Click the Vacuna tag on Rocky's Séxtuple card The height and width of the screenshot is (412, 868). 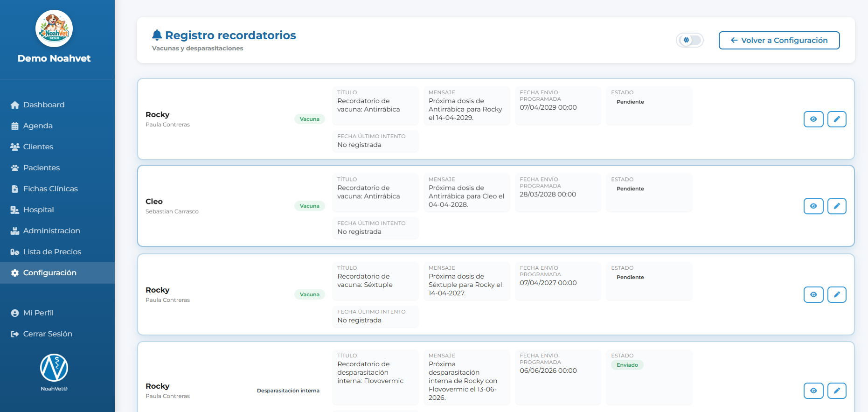click(x=310, y=294)
